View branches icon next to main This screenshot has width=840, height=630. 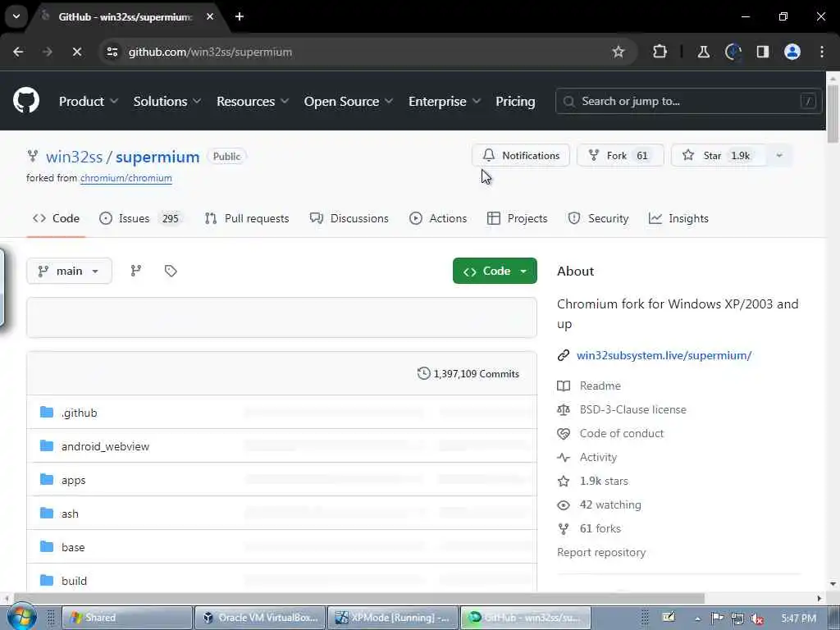136,271
